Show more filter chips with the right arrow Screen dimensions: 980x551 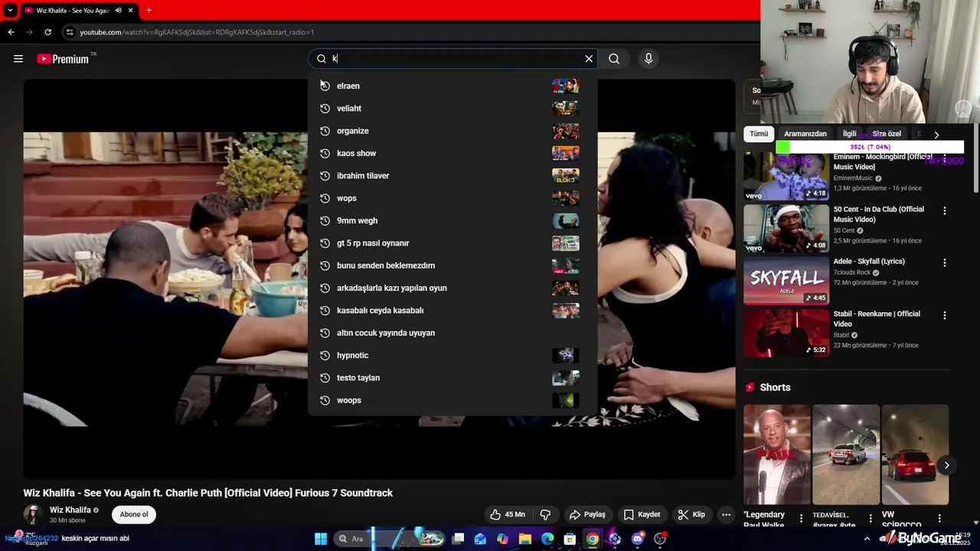pos(936,135)
